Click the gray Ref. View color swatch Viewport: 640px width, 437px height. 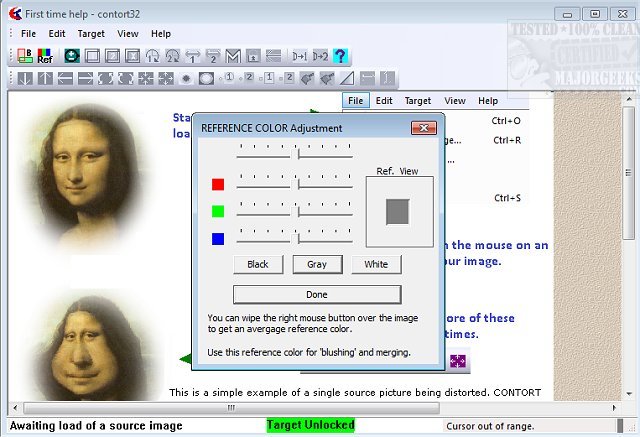(x=398, y=212)
